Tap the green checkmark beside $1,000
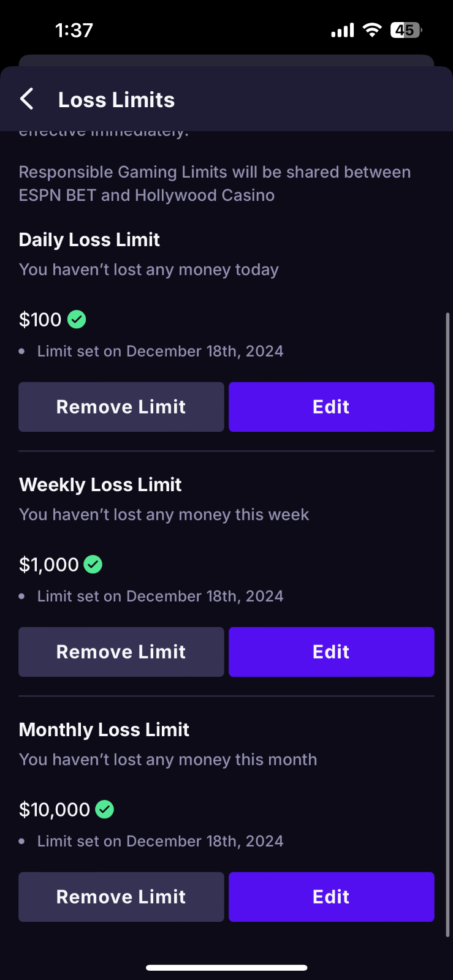The width and height of the screenshot is (453, 980). coord(93,564)
